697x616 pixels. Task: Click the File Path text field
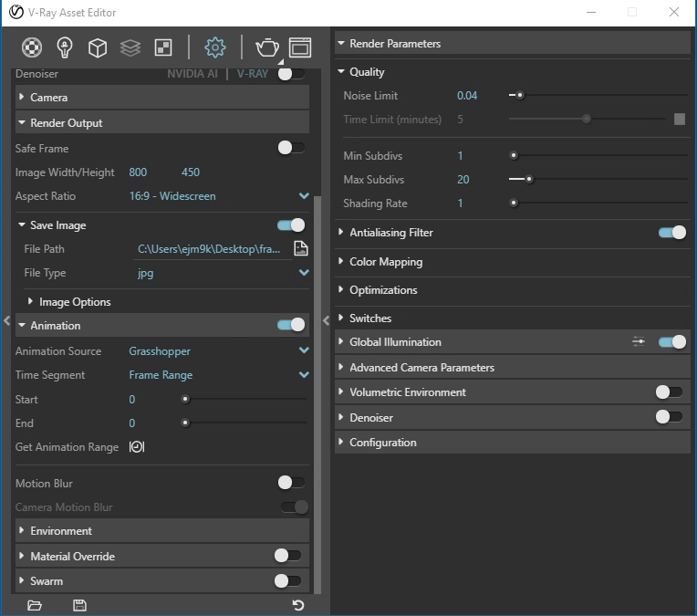point(211,249)
